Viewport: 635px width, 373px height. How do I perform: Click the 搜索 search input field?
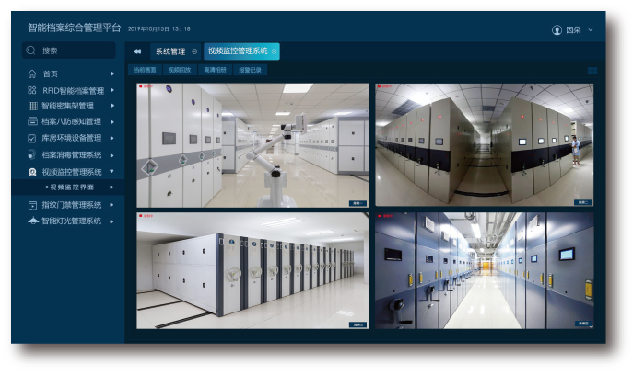69,51
